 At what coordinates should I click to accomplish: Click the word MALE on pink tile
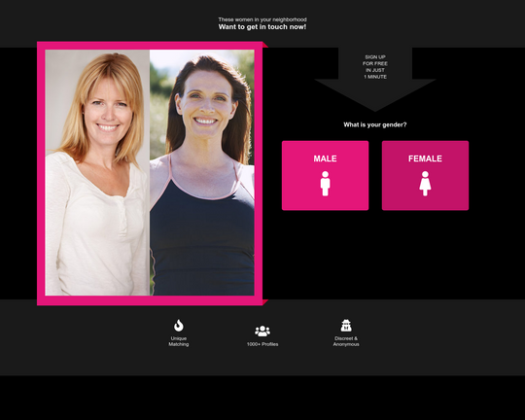tap(325, 158)
